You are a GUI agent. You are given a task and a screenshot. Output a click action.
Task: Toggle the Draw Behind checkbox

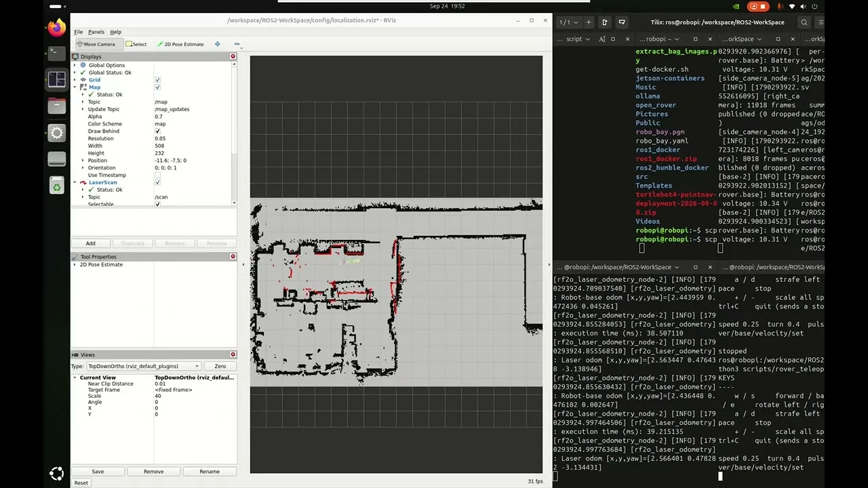click(x=157, y=131)
